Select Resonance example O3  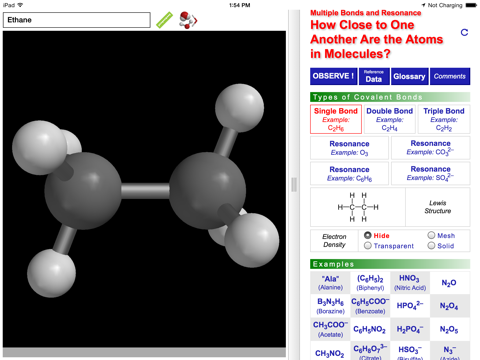click(349, 148)
